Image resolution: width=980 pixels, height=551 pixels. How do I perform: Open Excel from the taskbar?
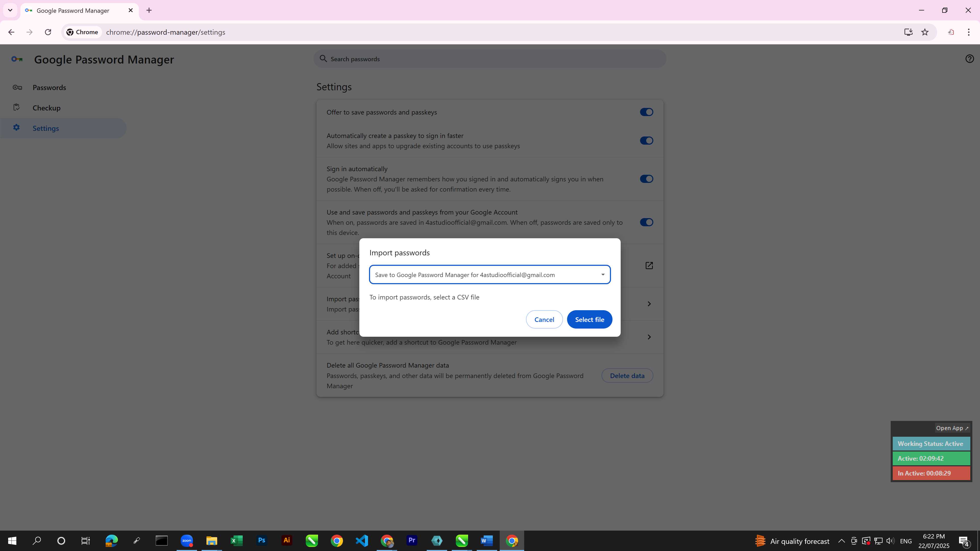tap(237, 541)
